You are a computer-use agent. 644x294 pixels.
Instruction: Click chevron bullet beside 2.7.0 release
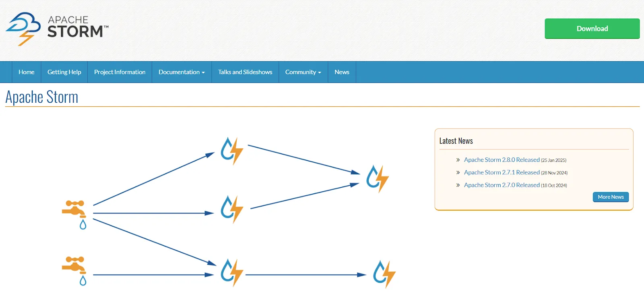pos(458,185)
